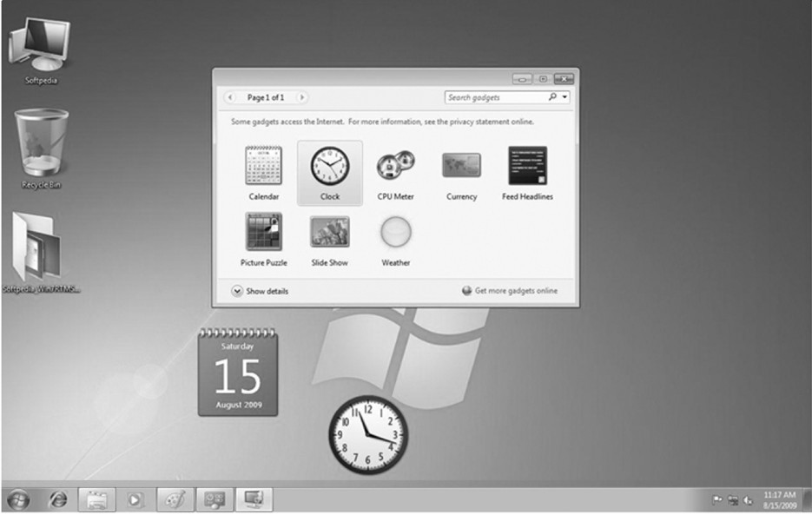Click the taskbar clock showing 11:17 AM

pyautogui.click(x=779, y=500)
